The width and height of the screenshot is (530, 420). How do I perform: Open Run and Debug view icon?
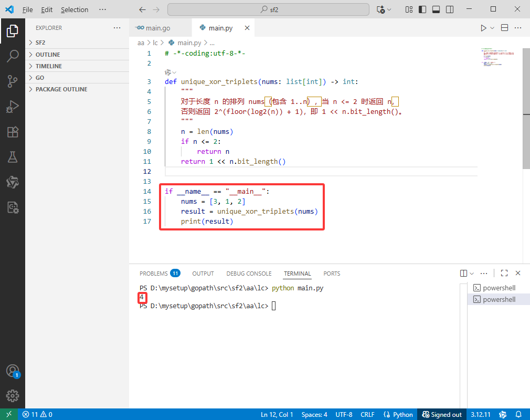pyautogui.click(x=13, y=107)
